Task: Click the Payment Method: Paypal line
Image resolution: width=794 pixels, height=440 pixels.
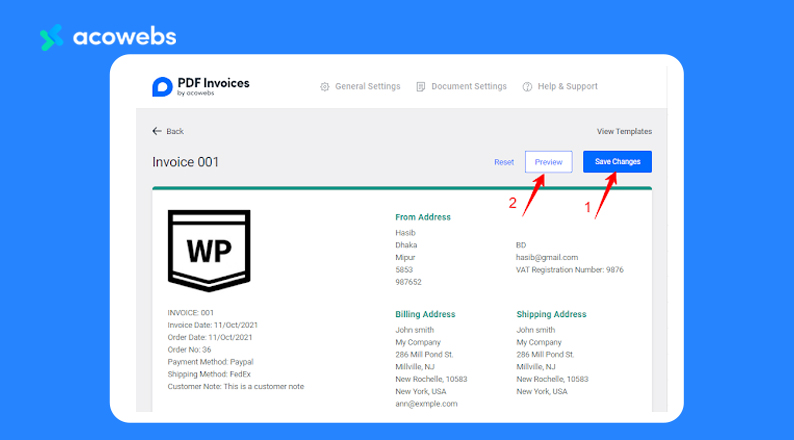Action: [x=210, y=362]
